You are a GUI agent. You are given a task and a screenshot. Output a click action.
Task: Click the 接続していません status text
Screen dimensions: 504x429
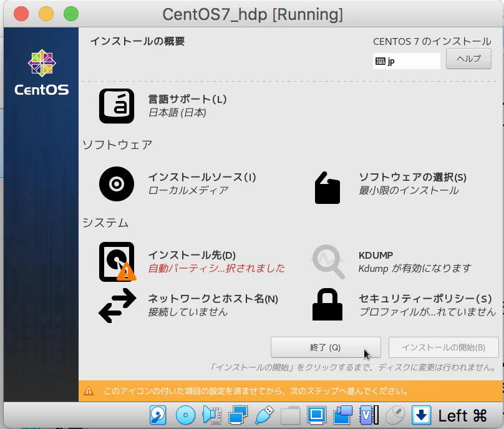click(x=188, y=312)
